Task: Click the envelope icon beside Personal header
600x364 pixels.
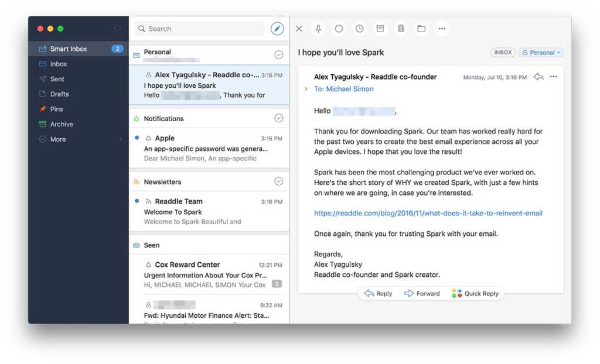Action: [x=136, y=56]
